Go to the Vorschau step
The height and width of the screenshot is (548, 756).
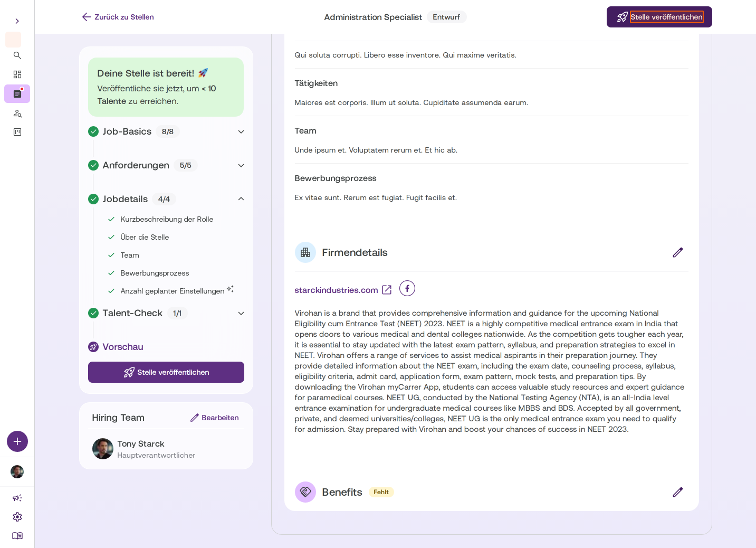(123, 347)
